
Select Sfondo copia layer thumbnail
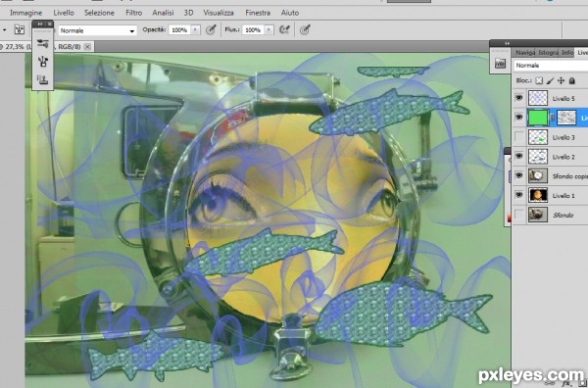(538, 175)
